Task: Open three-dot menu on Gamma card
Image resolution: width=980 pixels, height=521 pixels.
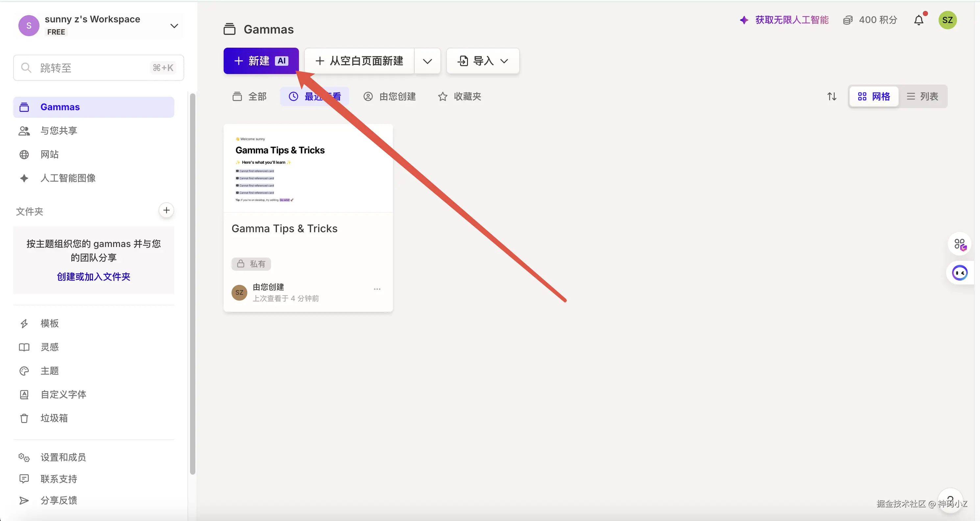Action: point(377,289)
